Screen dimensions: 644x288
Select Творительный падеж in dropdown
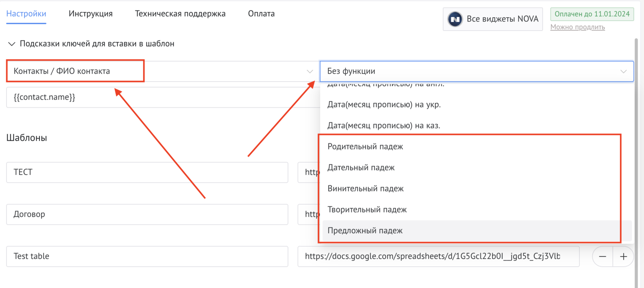click(x=367, y=210)
